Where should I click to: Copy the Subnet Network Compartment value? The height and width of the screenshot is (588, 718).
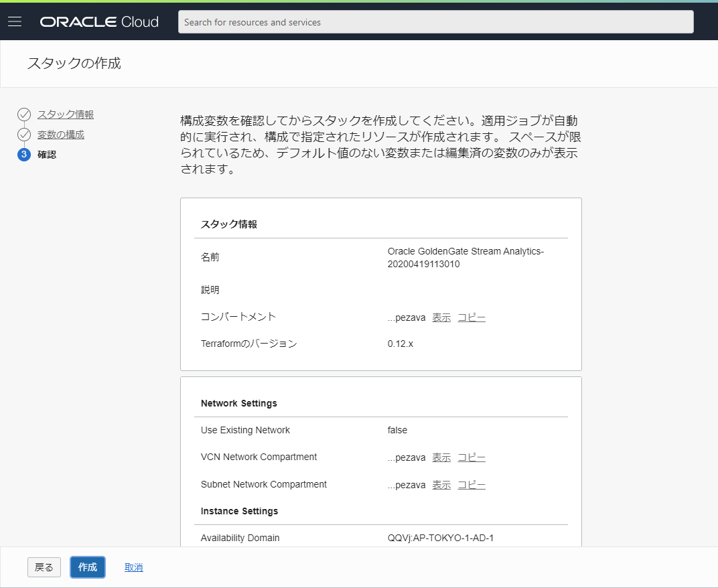[x=471, y=484]
